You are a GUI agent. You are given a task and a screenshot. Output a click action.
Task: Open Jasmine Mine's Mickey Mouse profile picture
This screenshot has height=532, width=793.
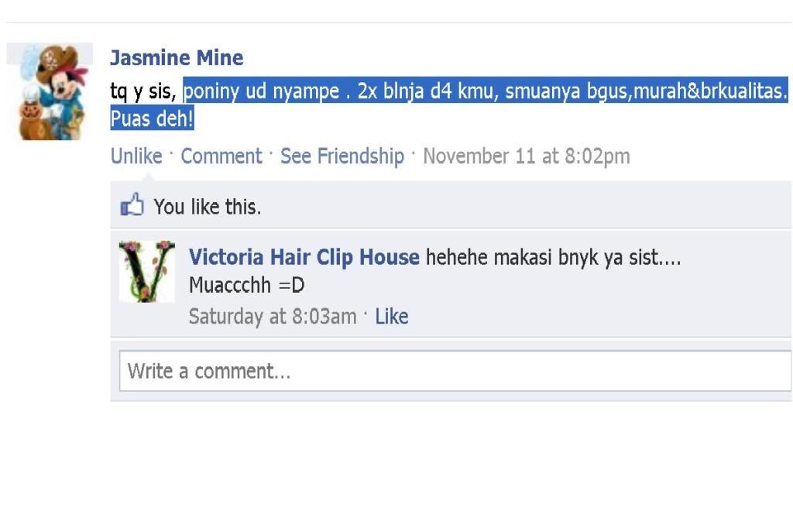pos(50,91)
